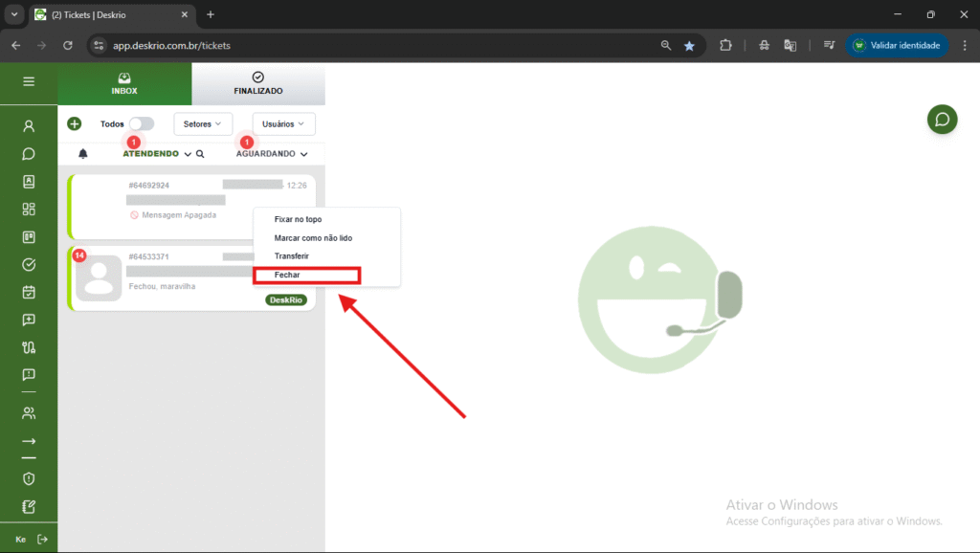Open the calendar schedule icon in sidebar

[29, 292]
